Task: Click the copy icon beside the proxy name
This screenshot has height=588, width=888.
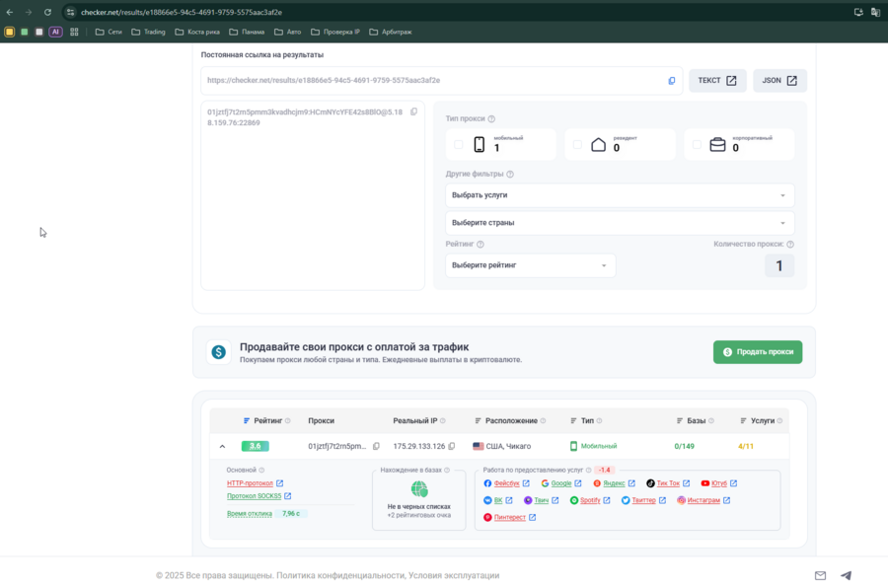Action: click(x=376, y=446)
